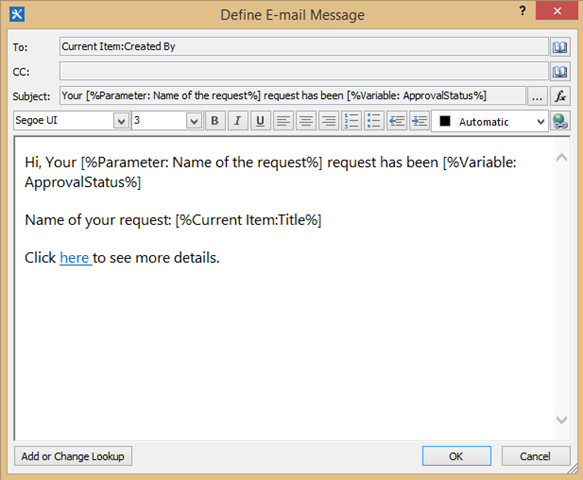Open string builder ellipsis for Subject
This screenshot has width=583, height=480.
[x=537, y=96]
